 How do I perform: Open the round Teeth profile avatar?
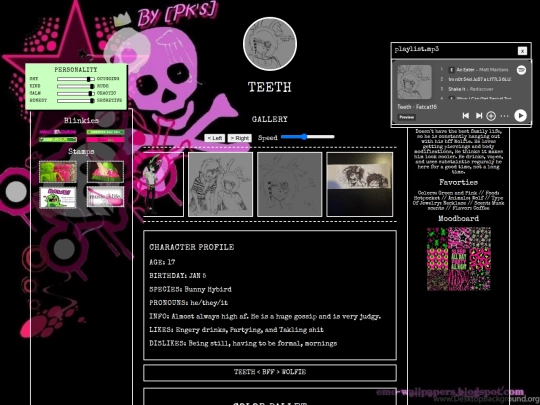pyautogui.click(x=270, y=44)
